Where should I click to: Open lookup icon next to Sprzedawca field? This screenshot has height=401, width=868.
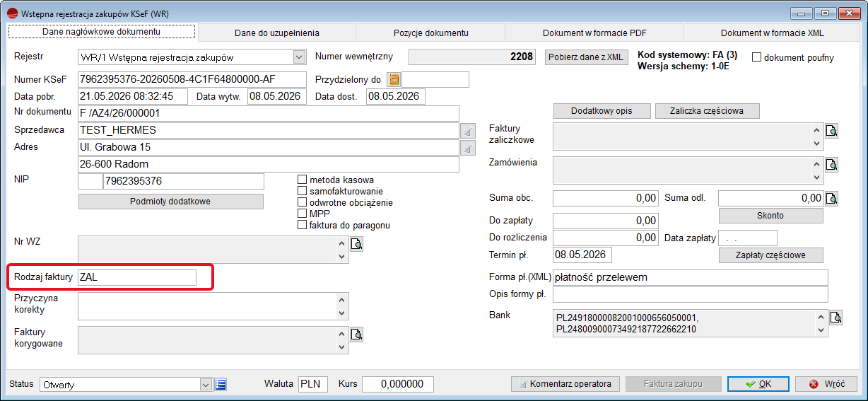468,131
